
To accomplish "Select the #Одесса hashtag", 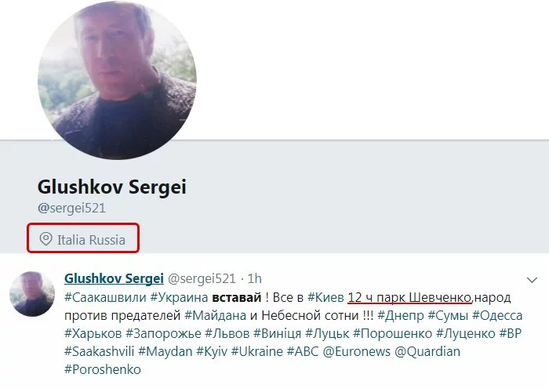I will pos(497,316).
